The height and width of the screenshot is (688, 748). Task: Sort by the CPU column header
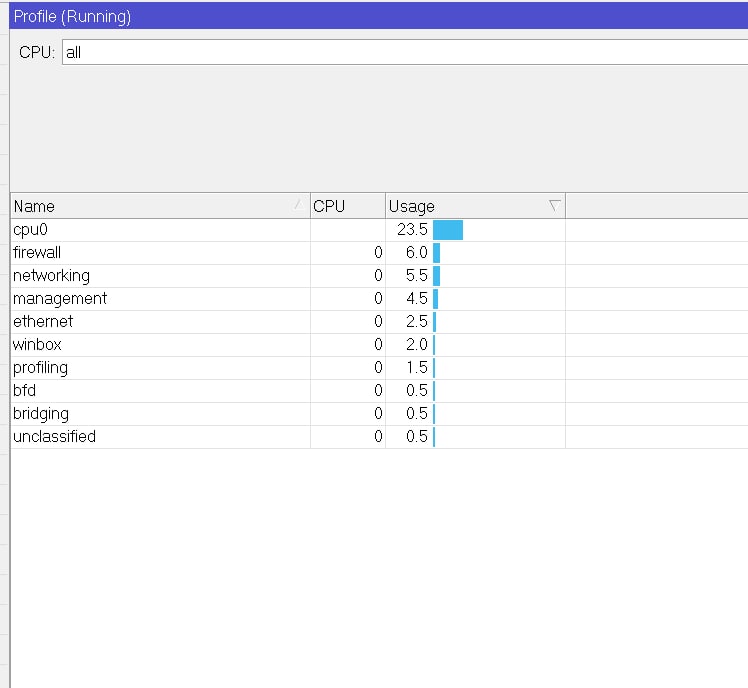[x=348, y=206]
